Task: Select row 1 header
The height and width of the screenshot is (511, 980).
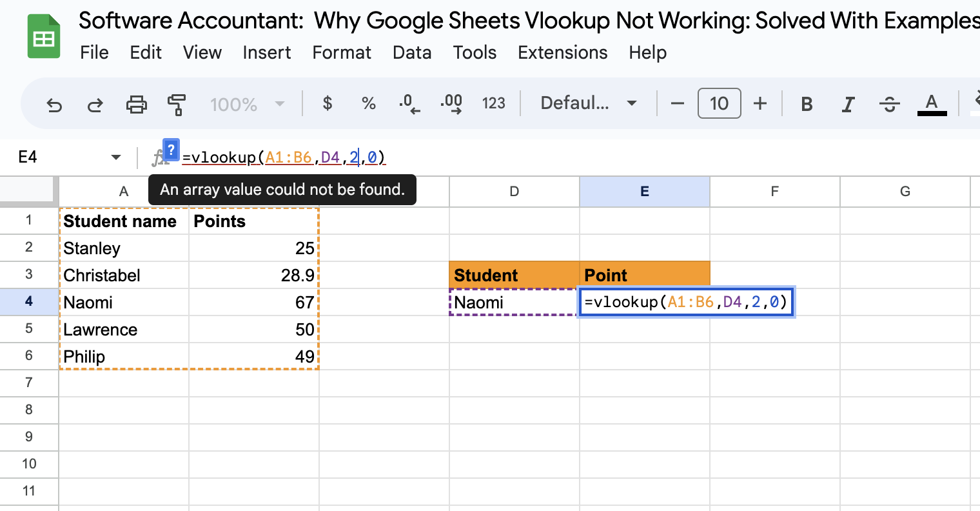Action: coord(29,220)
